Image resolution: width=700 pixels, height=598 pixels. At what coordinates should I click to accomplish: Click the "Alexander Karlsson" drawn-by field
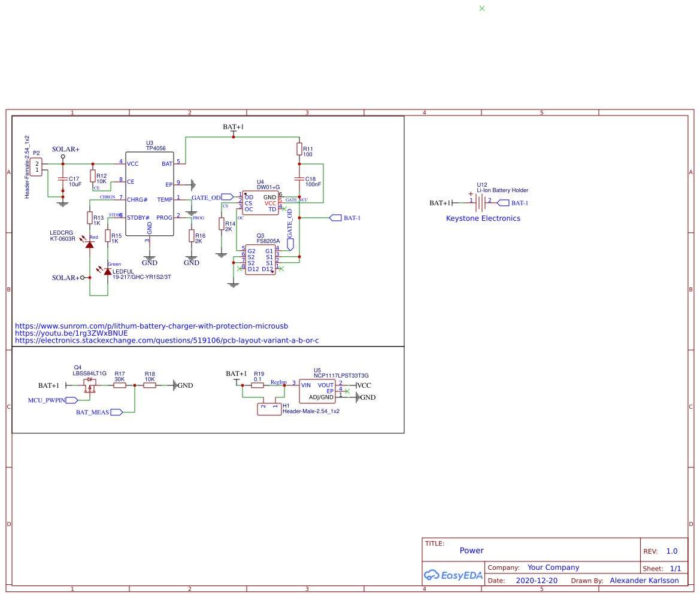[x=644, y=581]
